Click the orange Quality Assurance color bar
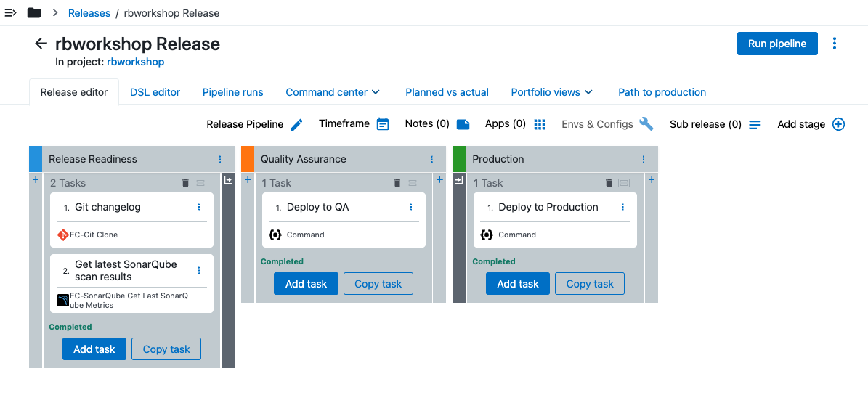The image size is (868, 395). click(248, 159)
